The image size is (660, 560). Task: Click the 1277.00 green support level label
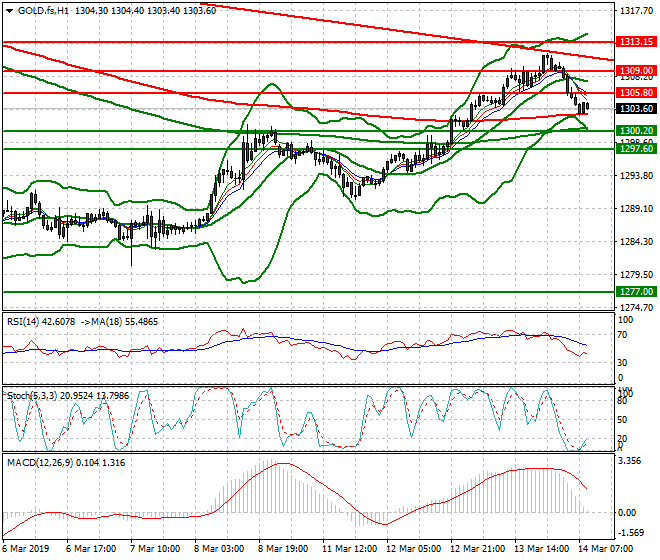(636, 291)
